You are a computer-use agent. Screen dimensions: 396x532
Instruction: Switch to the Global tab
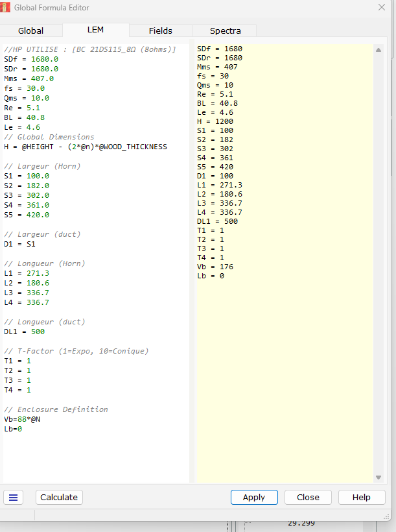pos(30,30)
